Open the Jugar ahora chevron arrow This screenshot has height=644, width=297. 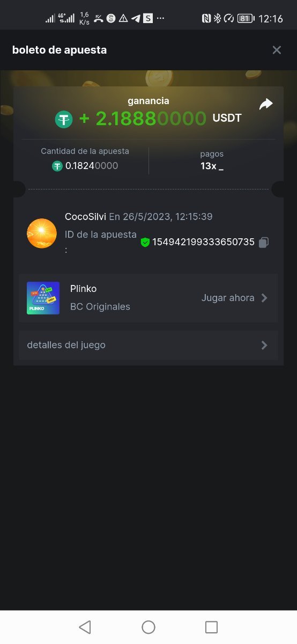pyautogui.click(x=264, y=298)
